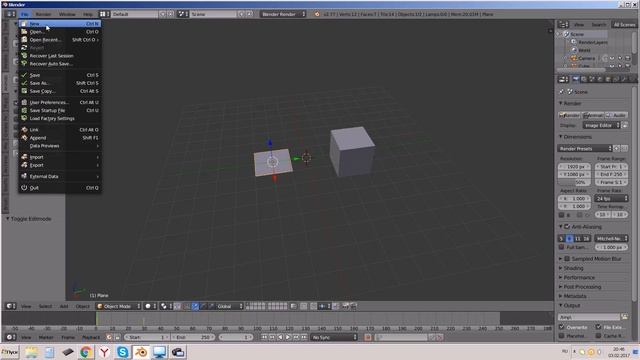Click the timeline Start frame field

(147, 338)
